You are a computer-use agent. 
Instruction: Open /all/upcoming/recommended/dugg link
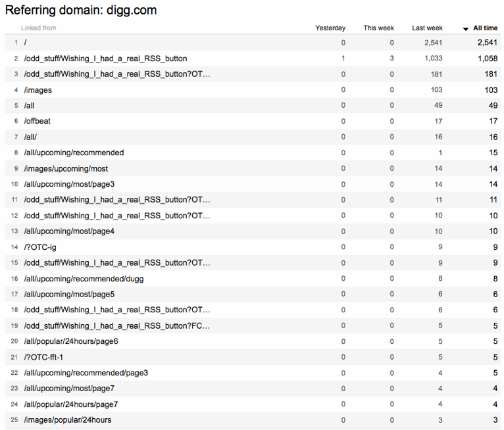(x=84, y=279)
